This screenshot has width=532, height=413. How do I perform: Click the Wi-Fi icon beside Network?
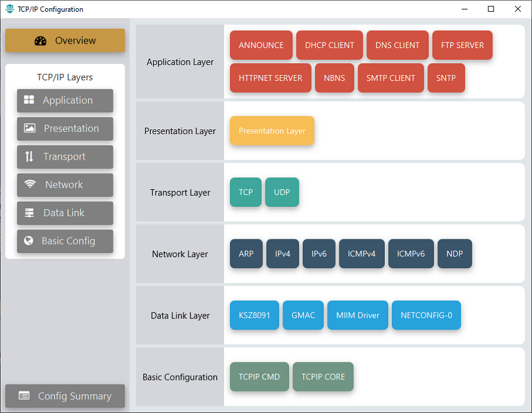tap(30, 184)
